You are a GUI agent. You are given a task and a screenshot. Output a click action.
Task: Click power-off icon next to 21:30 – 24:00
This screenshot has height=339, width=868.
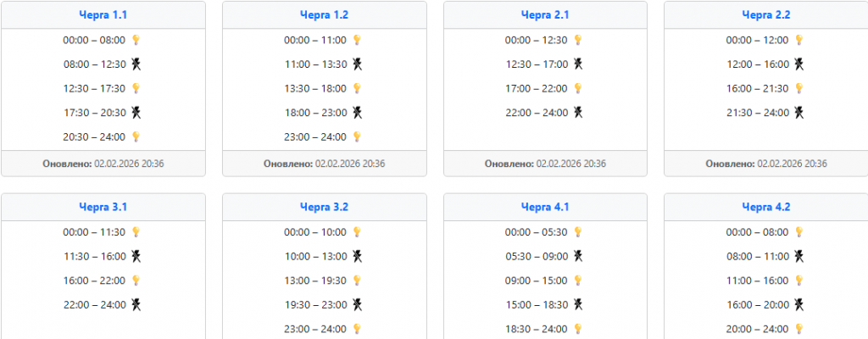click(799, 112)
